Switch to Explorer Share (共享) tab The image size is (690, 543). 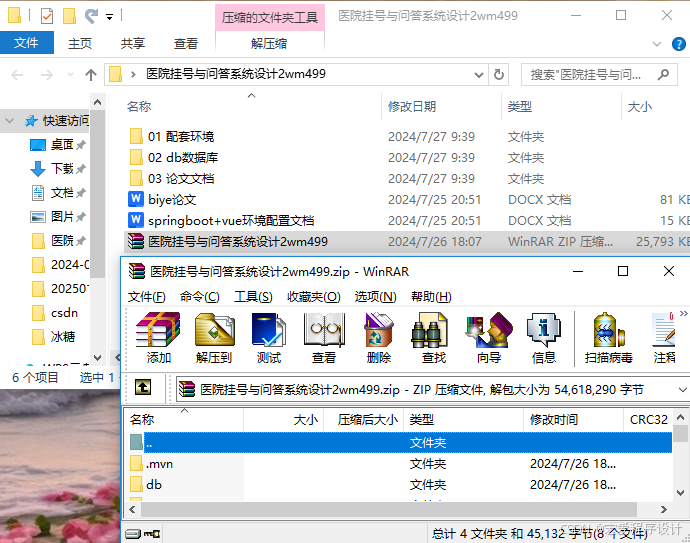tap(132, 43)
